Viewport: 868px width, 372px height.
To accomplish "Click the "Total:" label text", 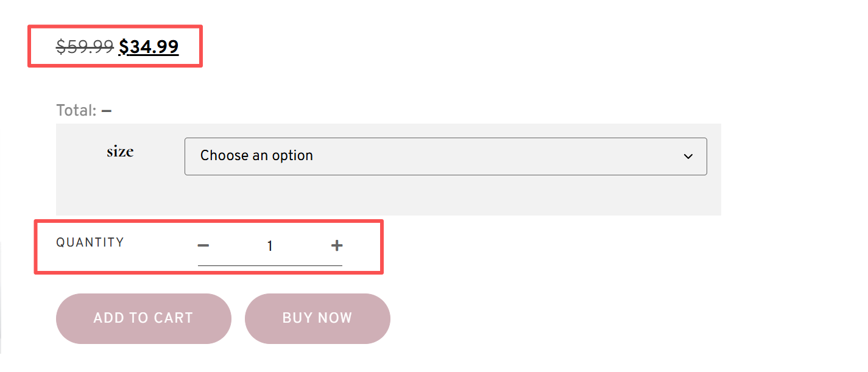I will pos(76,111).
